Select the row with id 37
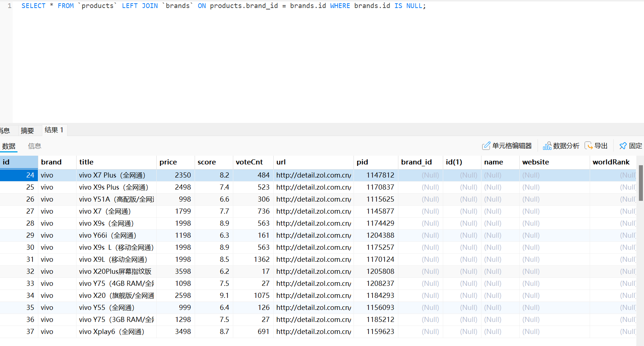The image size is (644, 346). pos(30,332)
